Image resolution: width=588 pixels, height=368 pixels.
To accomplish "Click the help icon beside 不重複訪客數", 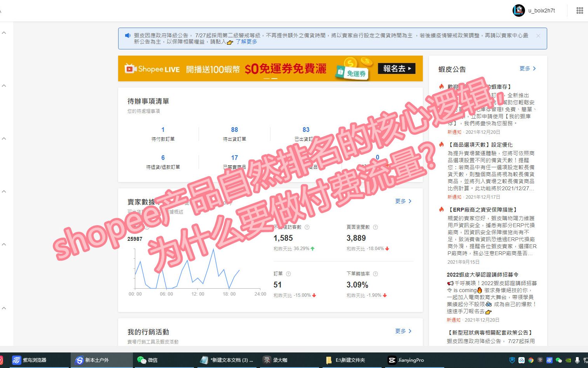I will 307,227.
